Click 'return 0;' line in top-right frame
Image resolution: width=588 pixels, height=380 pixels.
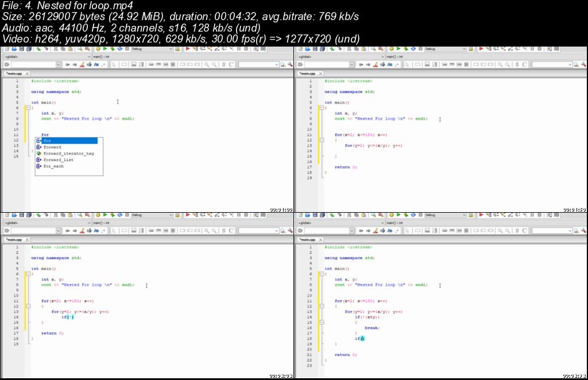tap(346, 167)
